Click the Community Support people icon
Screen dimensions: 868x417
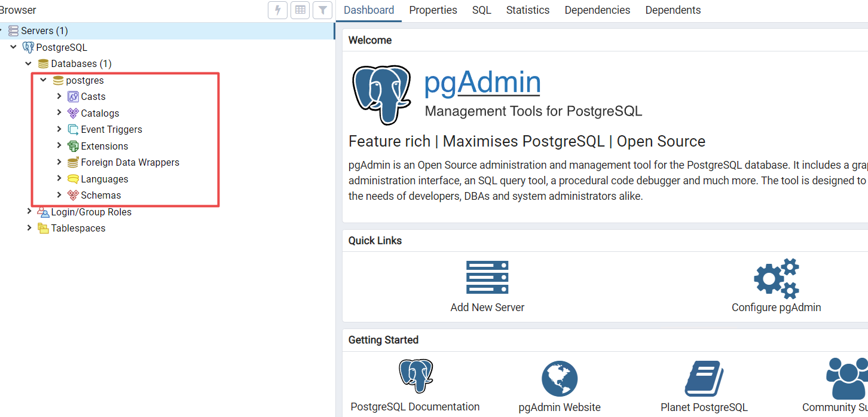click(x=848, y=378)
